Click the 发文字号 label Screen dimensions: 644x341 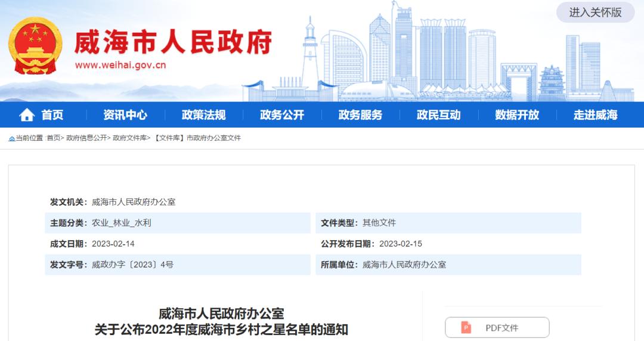pos(69,265)
